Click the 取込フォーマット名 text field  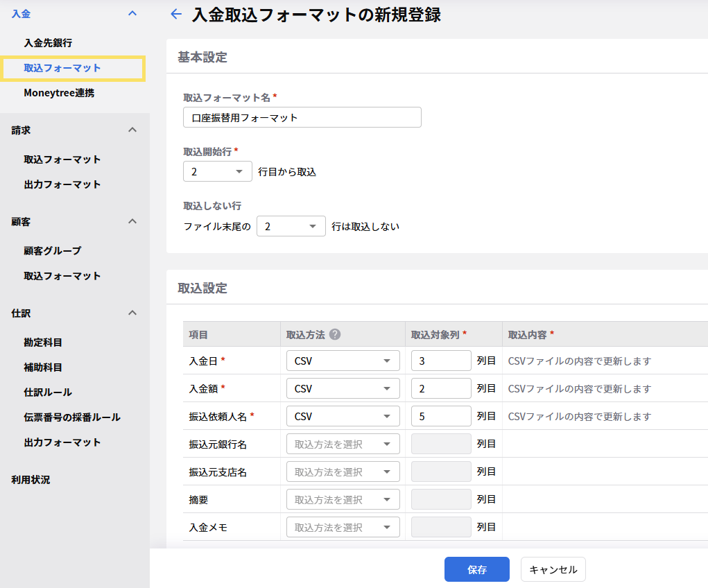pos(302,117)
